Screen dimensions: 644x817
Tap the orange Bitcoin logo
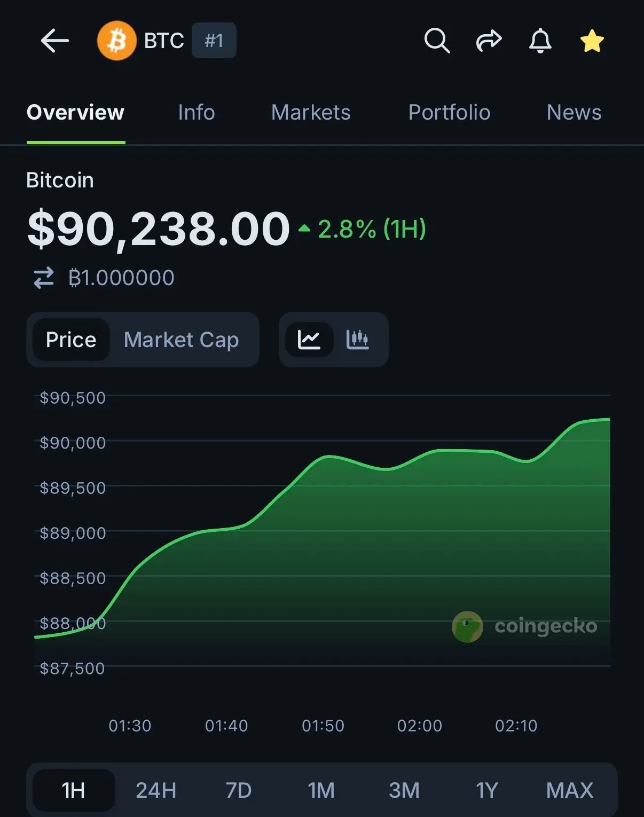(x=117, y=41)
